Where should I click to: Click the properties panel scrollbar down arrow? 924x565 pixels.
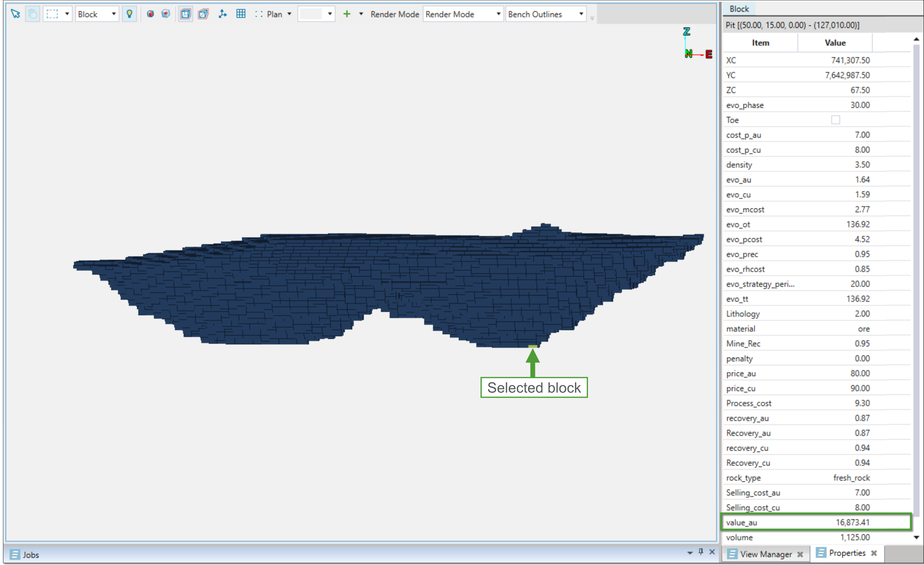click(916, 537)
